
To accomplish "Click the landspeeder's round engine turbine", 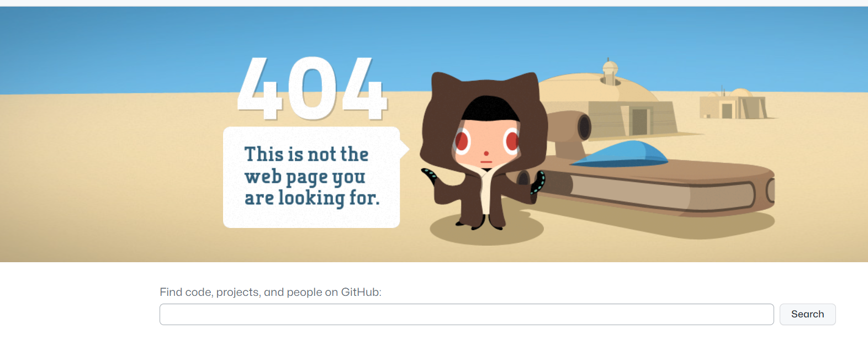I will pyautogui.click(x=570, y=126).
